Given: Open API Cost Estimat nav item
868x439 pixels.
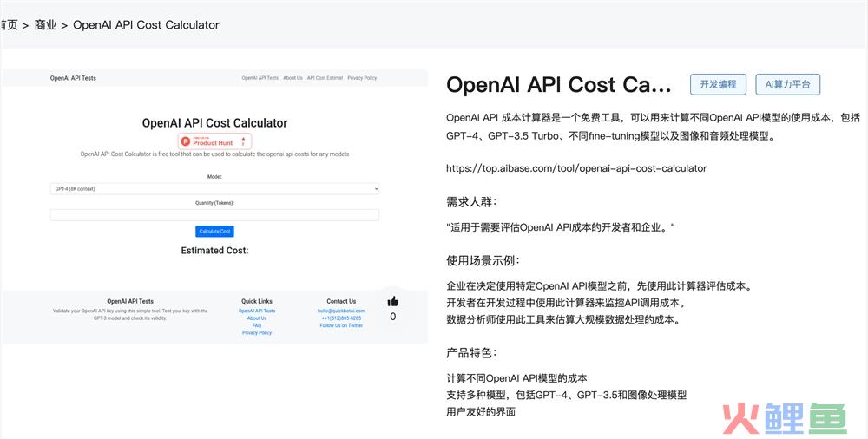Looking at the screenshot, I should pos(325,78).
